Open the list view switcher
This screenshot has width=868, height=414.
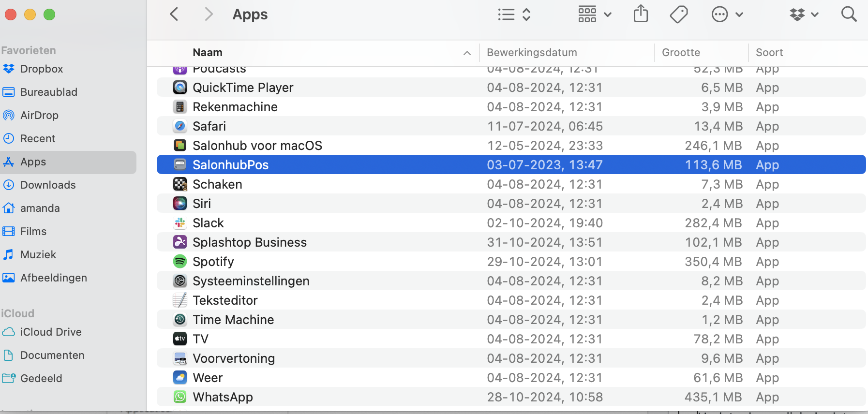tap(514, 15)
